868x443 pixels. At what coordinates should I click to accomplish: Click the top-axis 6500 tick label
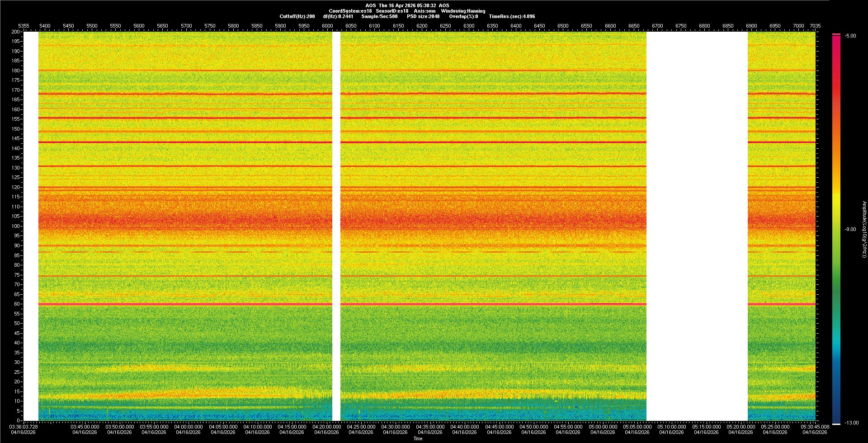(x=563, y=26)
